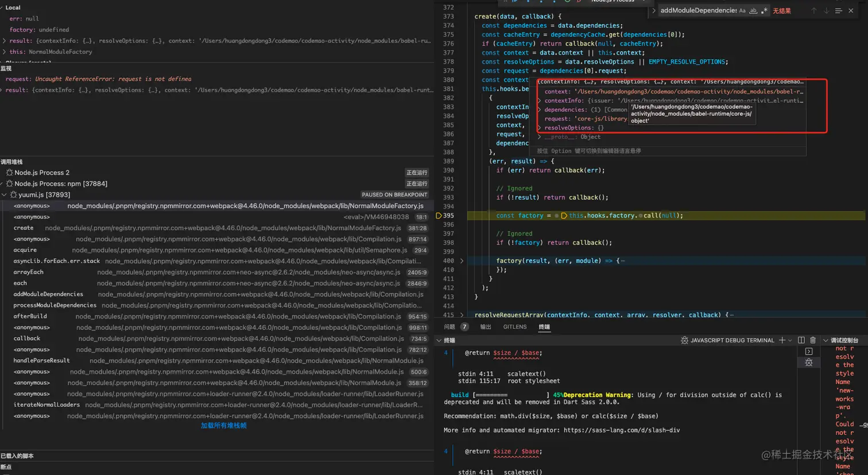
Task: Click breakpoint marker at line 395
Action: (439, 216)
